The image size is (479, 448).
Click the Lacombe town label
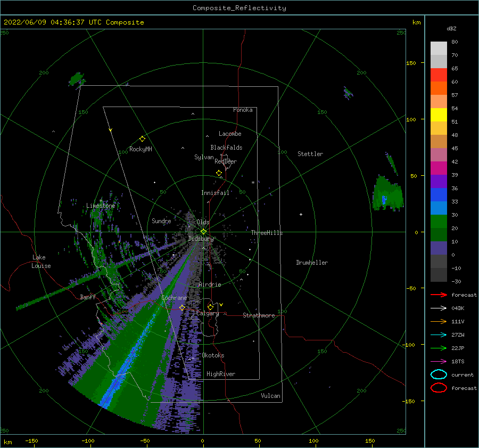230,134
